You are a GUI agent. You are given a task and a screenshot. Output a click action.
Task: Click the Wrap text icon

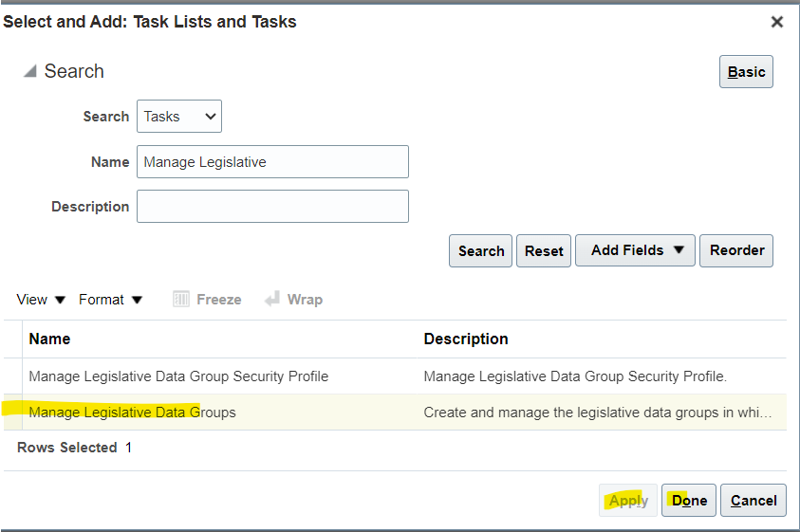pyautogui.click(x=273, y=300)
